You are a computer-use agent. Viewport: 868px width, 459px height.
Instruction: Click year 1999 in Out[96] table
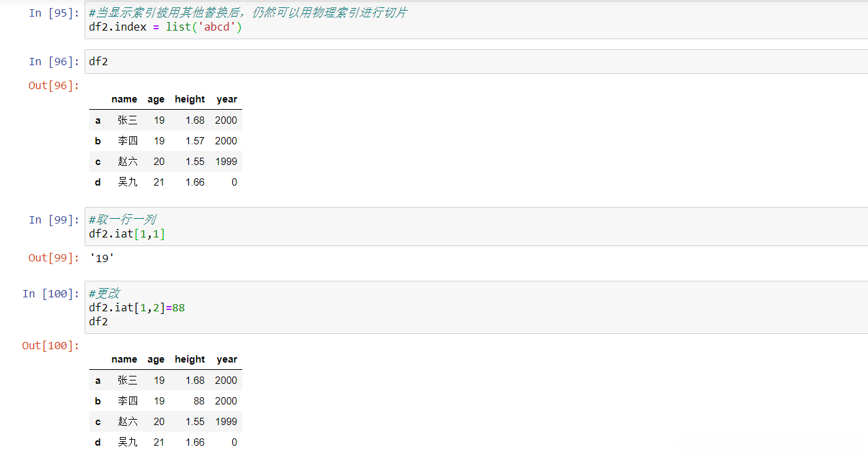click(226, 162)
